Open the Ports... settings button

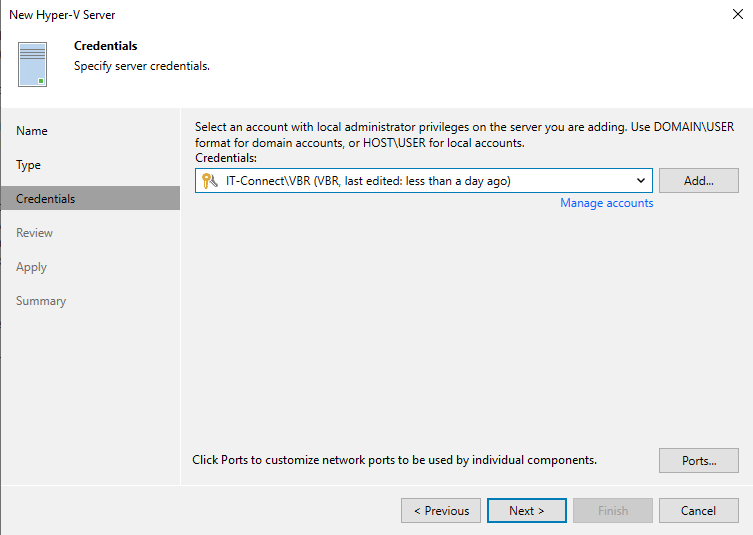pos(698,461)
